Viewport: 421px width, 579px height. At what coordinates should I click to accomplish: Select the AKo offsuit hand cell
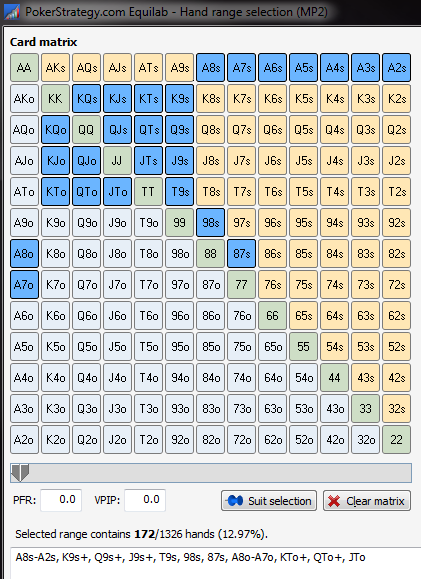[24, 99]
